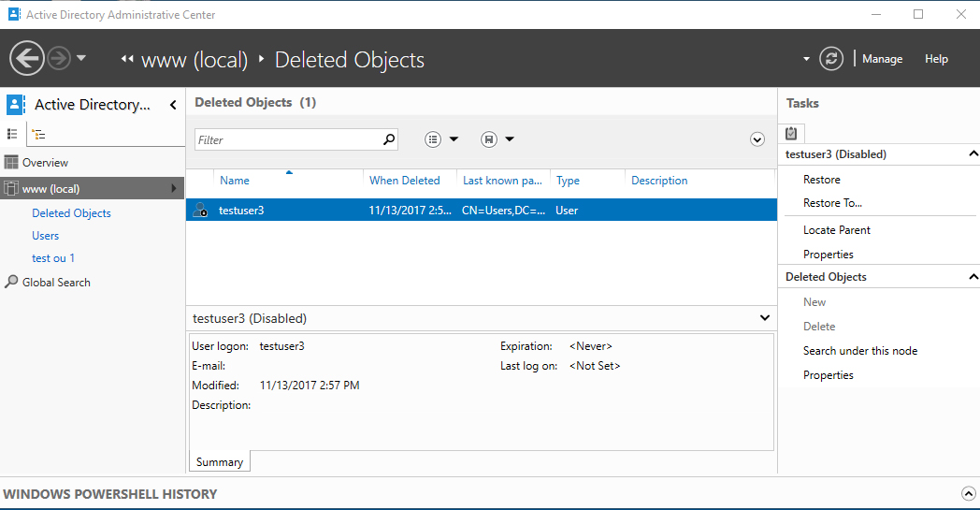Click the Active Directory logo in navigation pane
980x510 pixels.
tap(16, 105)
